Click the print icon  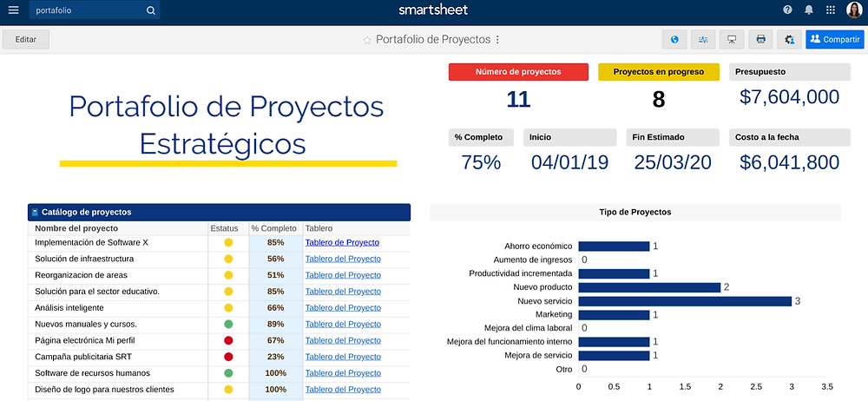760,39
